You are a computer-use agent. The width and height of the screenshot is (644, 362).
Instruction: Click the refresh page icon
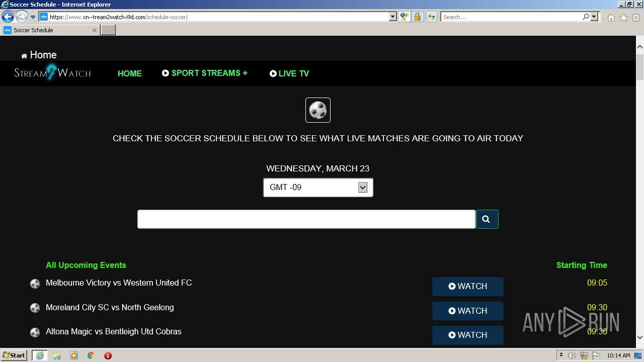pyautogui.click(x=431, y=17)
